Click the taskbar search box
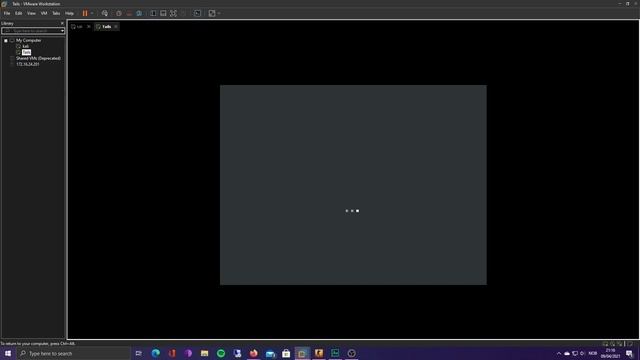The height and width of the screenshot is (360, 640). (73, 353)
